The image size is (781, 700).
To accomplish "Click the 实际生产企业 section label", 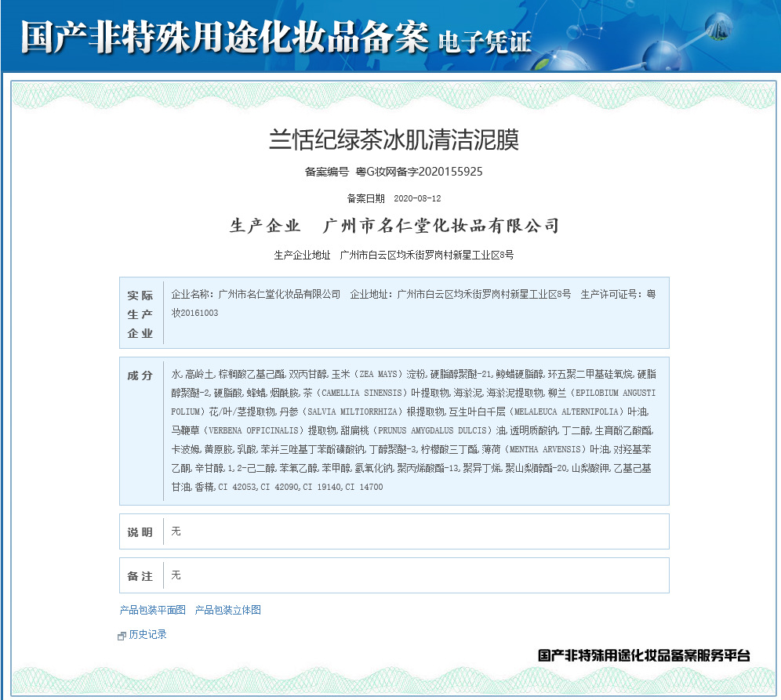I will pos(140,314).
